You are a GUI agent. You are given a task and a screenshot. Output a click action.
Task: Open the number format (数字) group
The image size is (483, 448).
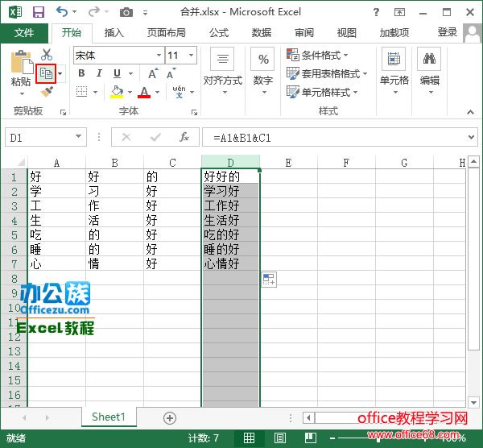click(x=262, y=72)
